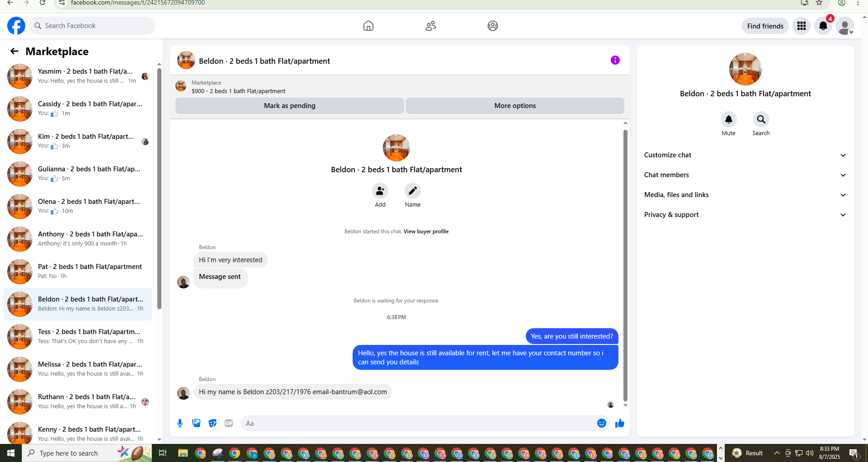868x462 pixels.
Task: Open Anthony conversation in the list
Action: pyautogui.click(x=78, y=239)
